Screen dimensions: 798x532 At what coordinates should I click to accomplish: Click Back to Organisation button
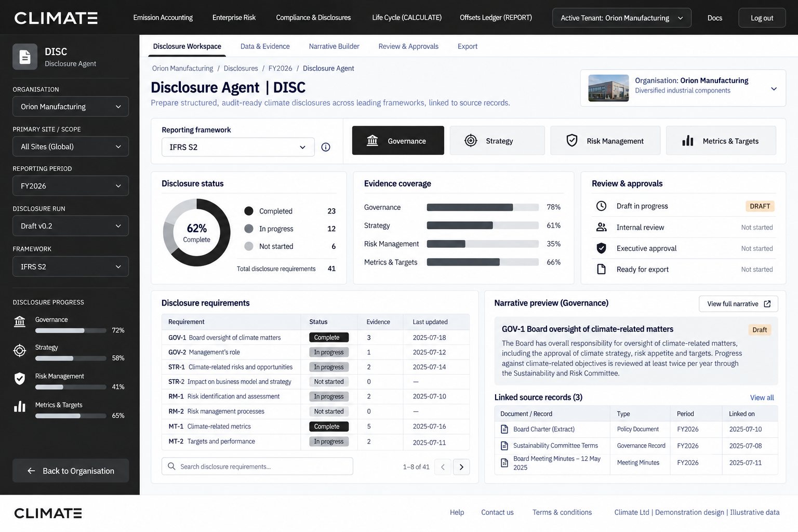tap(71, 471)
